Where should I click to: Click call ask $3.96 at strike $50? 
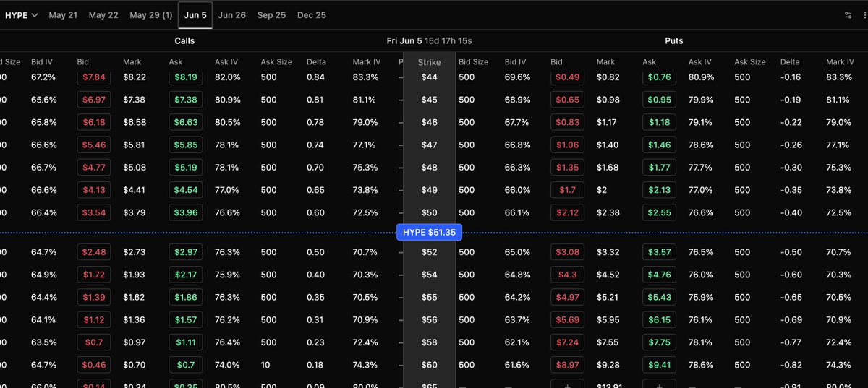click(186, 212)
